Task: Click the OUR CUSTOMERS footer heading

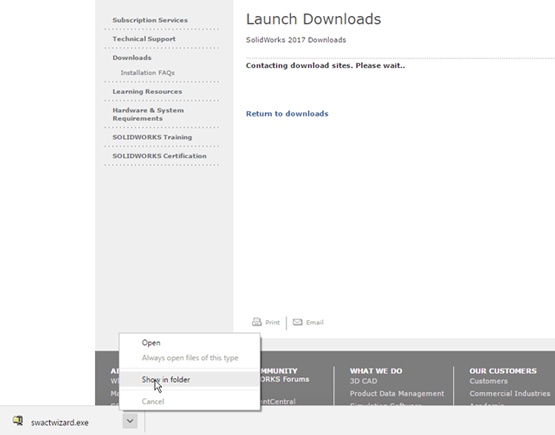Action: 503,371
